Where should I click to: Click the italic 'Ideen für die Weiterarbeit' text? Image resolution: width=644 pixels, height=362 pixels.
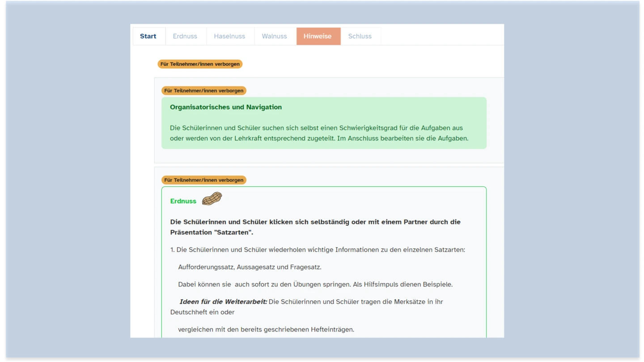(x=223, y=302)
